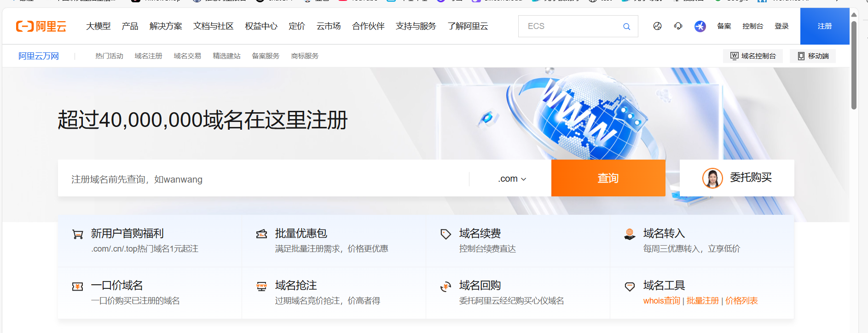Viewport: 868px width, 333px height.
Task: Open the 解决方案 menu in top navigation
Action: click(166, 26)
